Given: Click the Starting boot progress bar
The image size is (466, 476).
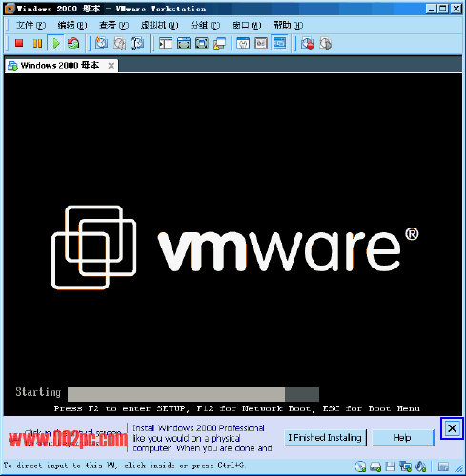Looking at the screenshot, I should point(193,394).
